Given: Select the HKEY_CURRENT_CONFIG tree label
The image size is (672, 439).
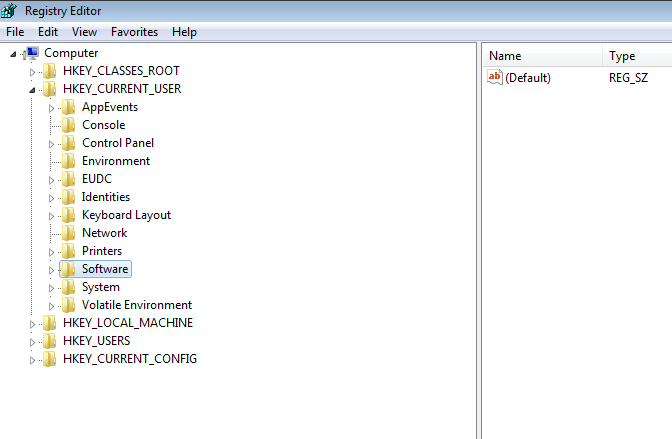Looking at the screenshot, I should click(x=129, y=359).
